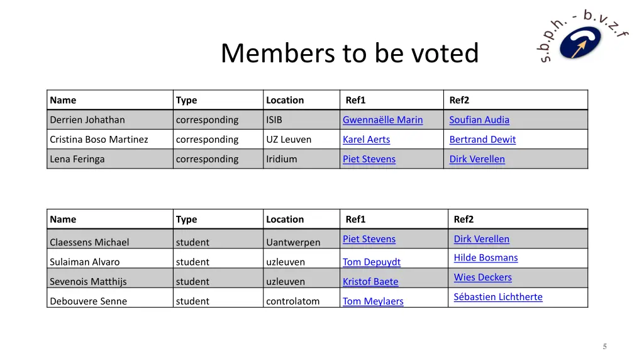
Task: Select the Derrien Johathan name cell
Action: pyautogui.click(x=87, y=120)
